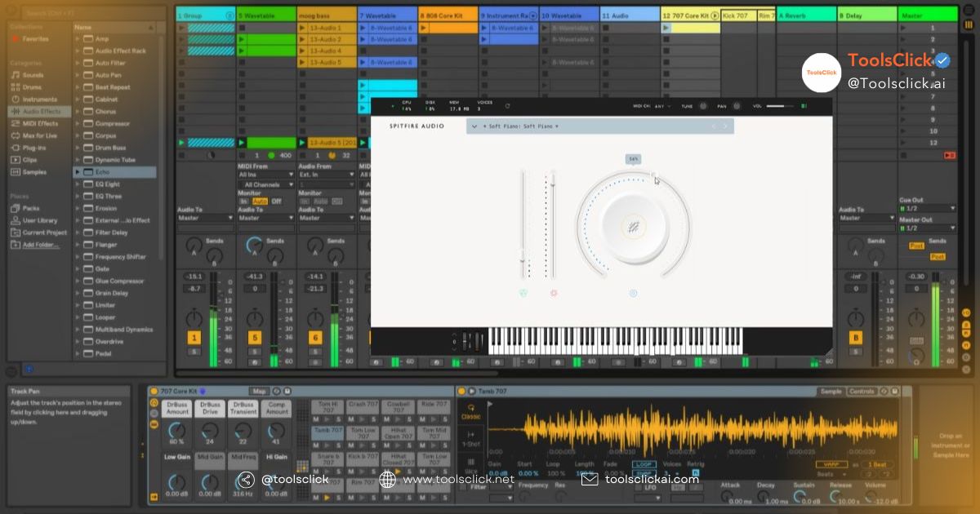980x514 pixels.
Task: Select the 1-Shot mode in Simpler
Action: (x=471, y=439)
